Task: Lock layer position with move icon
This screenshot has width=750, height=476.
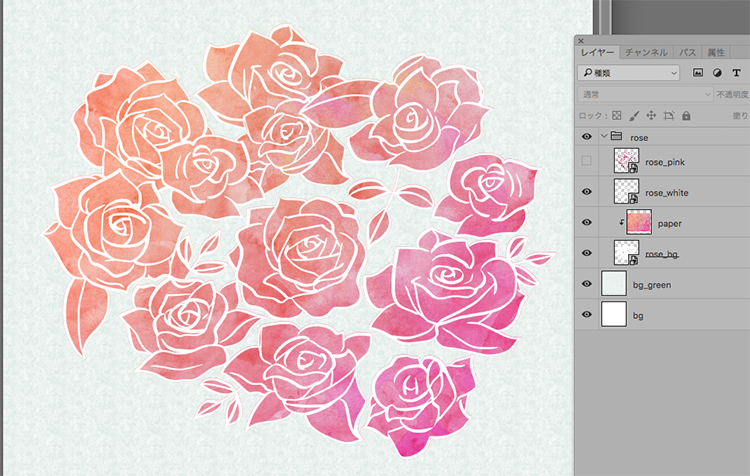Action: tap(651, 116)
